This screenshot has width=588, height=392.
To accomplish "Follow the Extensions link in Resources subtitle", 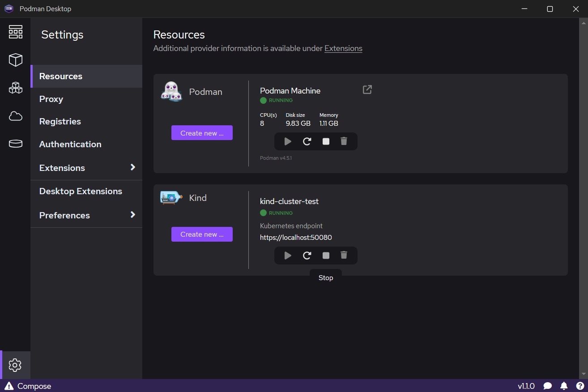I will (x=343, y=48).
